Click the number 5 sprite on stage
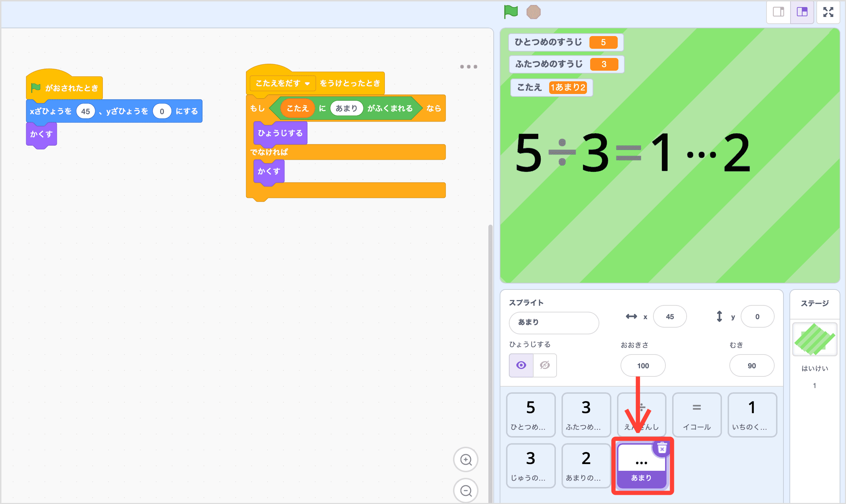 (528, 153)
